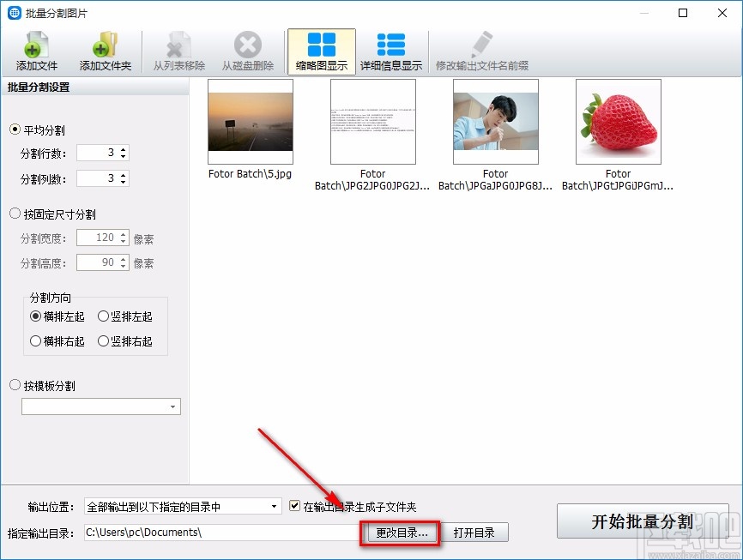743x560 pixels.
Task: Open the 按模板分割 template dropdown
Action: pos(173,406)
